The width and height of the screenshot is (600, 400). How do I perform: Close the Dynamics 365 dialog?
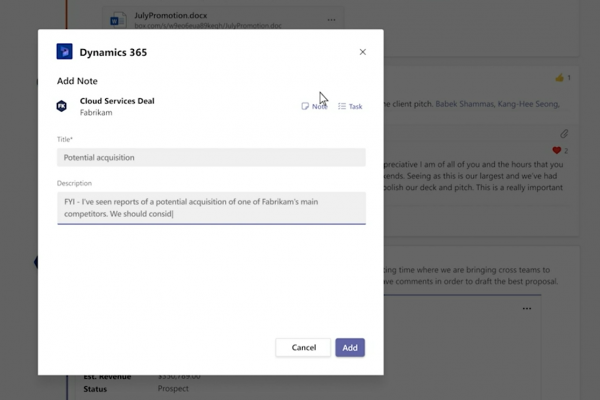click(362, 52)
